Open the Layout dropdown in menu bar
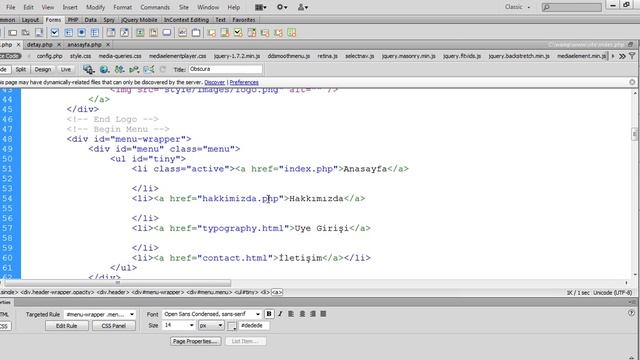640x360 pixels. [x=260, y=7]
